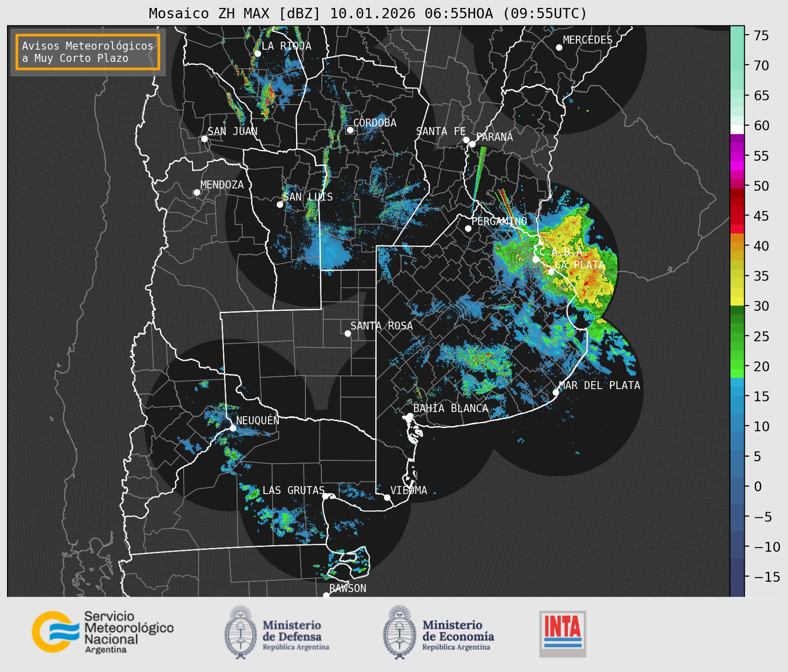The height and width of the screenshot is (672, 788).
Task: Select the LA PLATA city label
Action: pos(580,265)
